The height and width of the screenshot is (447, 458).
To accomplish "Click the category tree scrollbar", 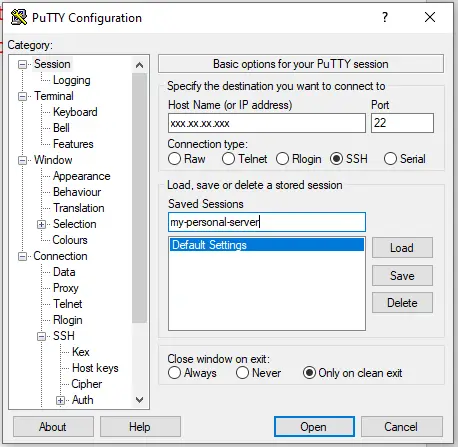I will (x=139, y=198).
